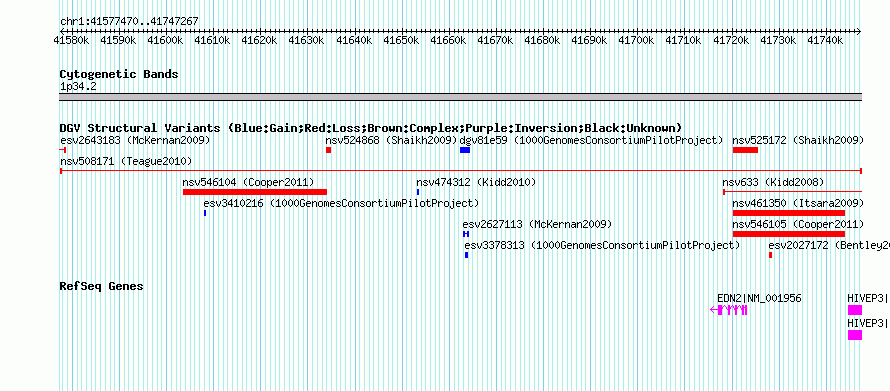Viewport: 890px width, 391px height.
Task: Click the thin red line for nsv633
Action: (792, 192)
